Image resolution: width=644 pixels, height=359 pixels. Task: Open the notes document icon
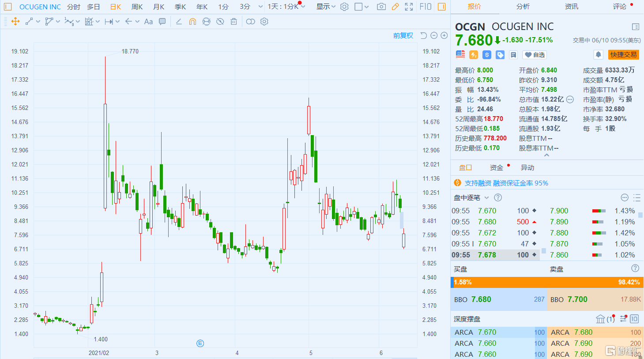point(513,55)
